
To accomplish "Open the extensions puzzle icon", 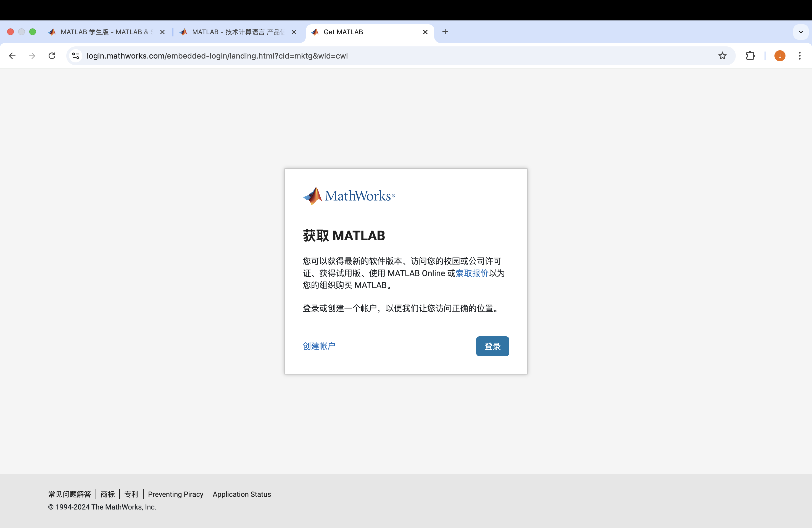I will [750, 56].
